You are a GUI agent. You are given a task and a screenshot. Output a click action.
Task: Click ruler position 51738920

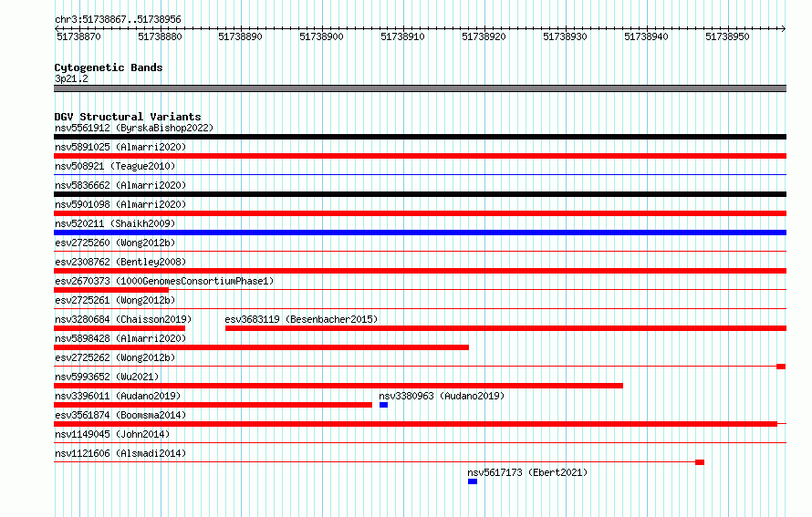484,36
